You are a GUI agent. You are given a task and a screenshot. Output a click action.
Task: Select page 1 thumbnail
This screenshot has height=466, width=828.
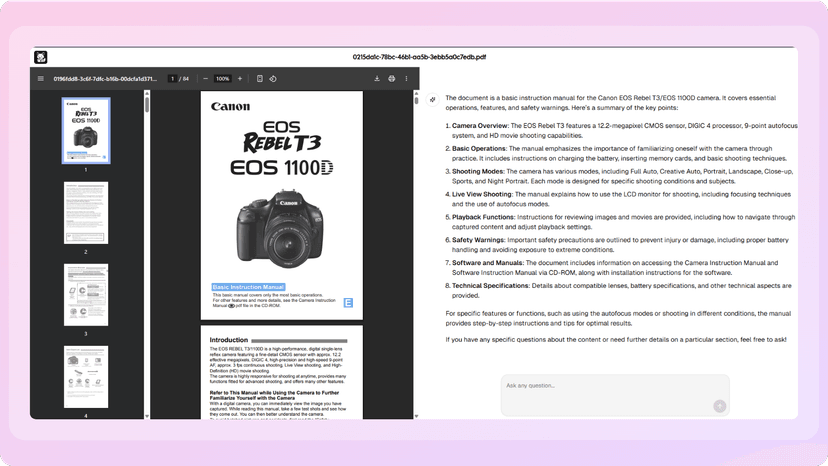pyautogui.click(x=86, y=130)
